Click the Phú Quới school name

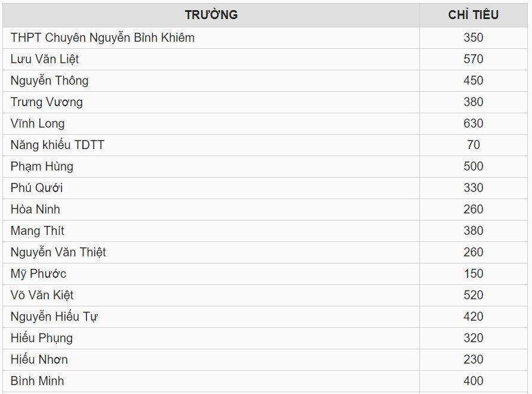pyautogui.click(x=36, y=188)
